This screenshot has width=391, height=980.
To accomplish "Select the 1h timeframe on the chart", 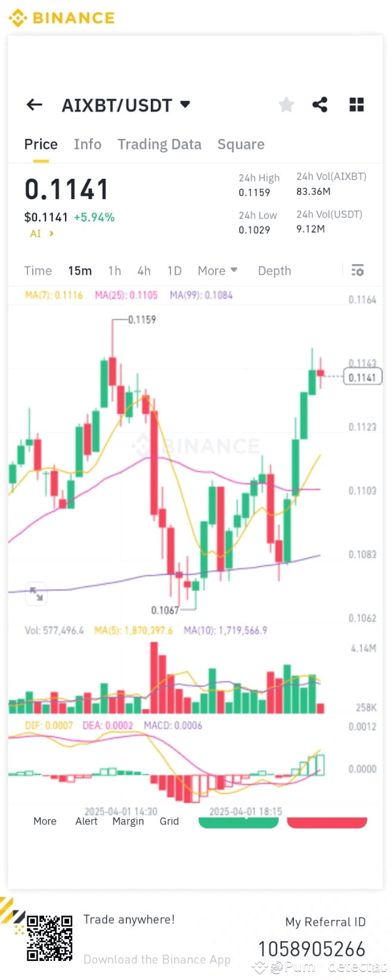I will pos(114,270).
